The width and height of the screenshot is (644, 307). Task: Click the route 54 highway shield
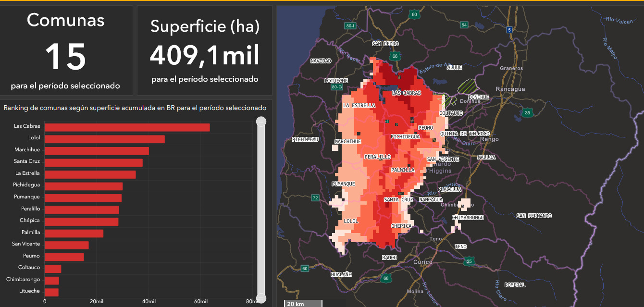pyautogui.click(x=464, y=25)
